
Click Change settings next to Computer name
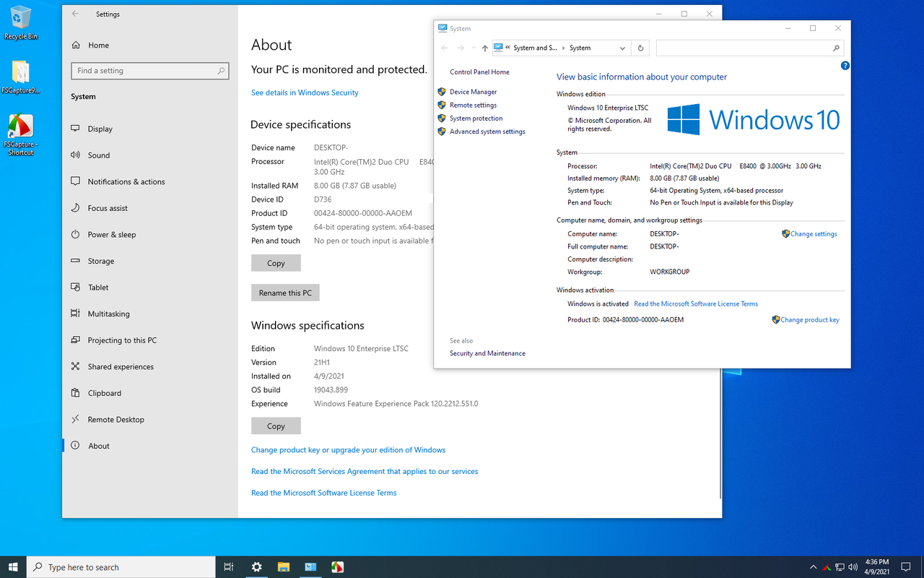(814, 234)
